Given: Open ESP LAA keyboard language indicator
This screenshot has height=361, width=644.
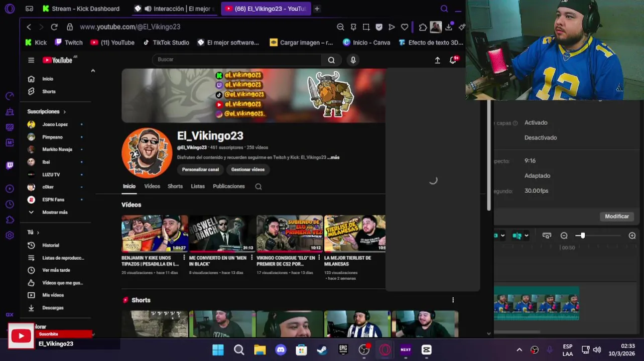Looking at the screenshot, I should coord(568,350).
